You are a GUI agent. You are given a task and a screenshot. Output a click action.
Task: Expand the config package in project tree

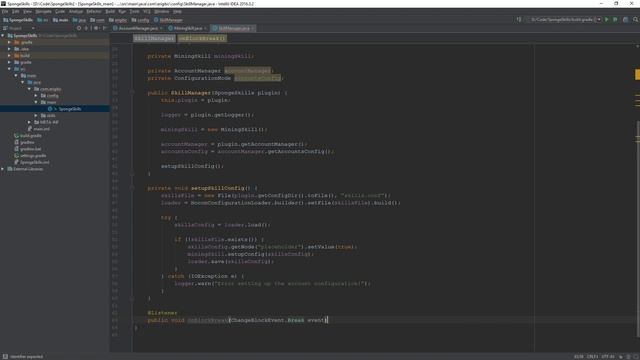click(36, 96)
